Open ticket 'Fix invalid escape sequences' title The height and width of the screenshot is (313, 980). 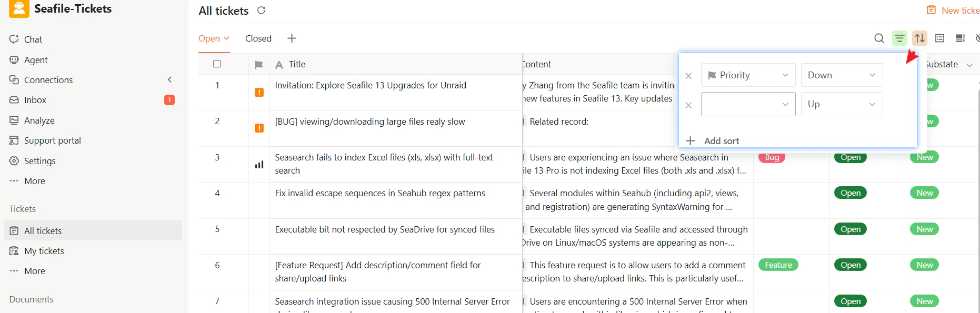coord(379,193)
